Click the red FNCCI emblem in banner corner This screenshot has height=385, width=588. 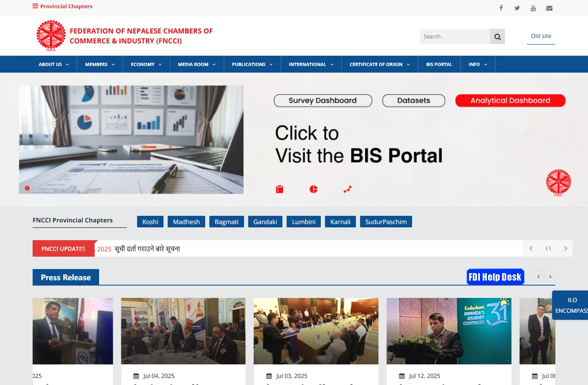pyautogui.click(x=558, y=182)
